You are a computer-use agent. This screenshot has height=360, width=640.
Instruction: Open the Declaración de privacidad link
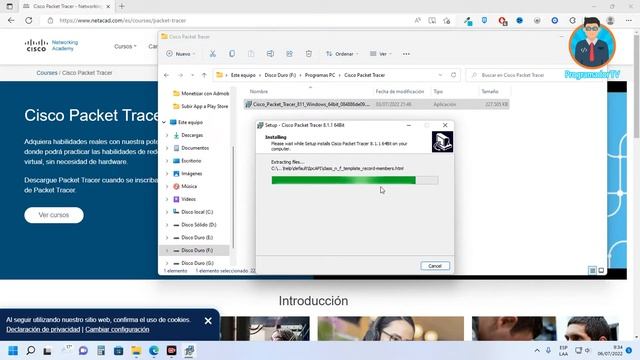click(43, 329)
